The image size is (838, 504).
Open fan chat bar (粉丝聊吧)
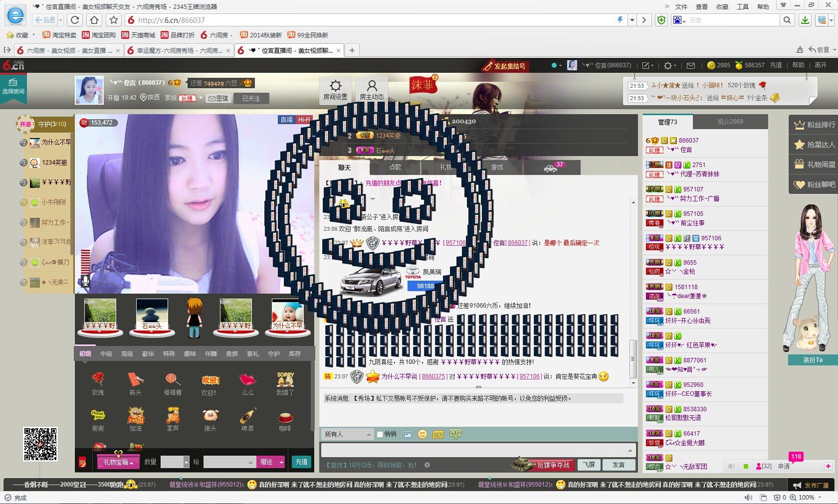pyautogui.click(x=815, y=184)
